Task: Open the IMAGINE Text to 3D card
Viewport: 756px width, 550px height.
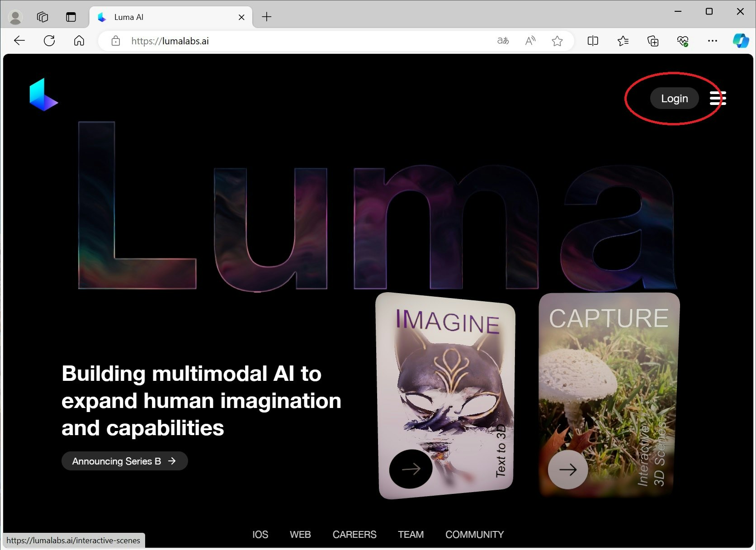Action: [446, 395]
